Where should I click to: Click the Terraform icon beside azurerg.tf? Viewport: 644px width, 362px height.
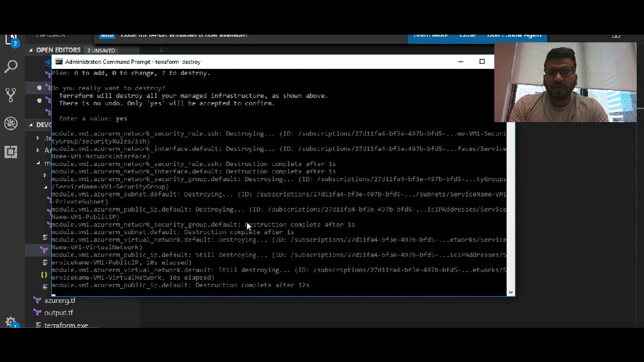37,300
